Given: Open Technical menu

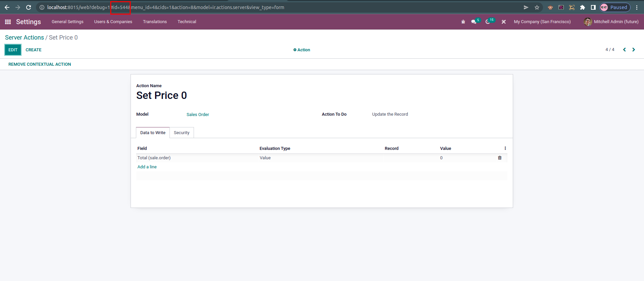Looking at the screenshot, I should click(x=187, y=22).
